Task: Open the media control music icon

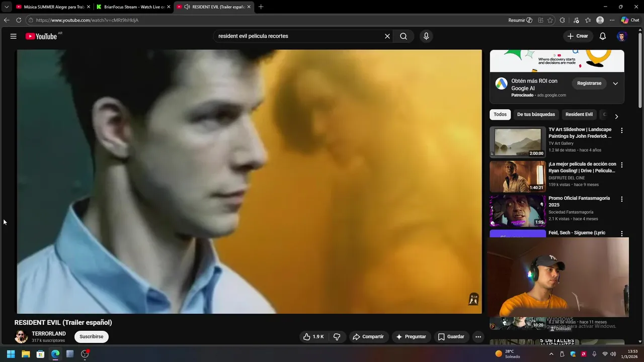Action: (576, 20)
